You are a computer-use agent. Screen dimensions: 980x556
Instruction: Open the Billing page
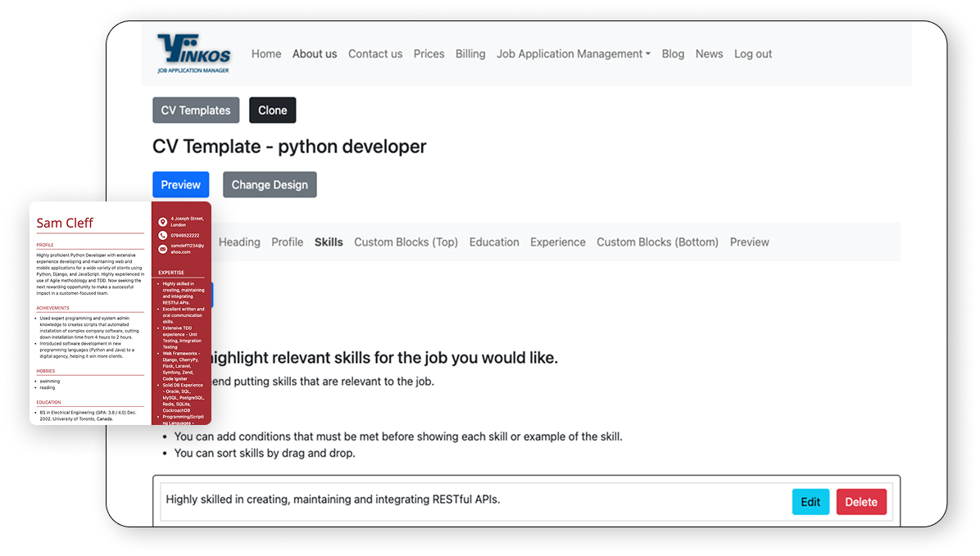click(470, 54)
